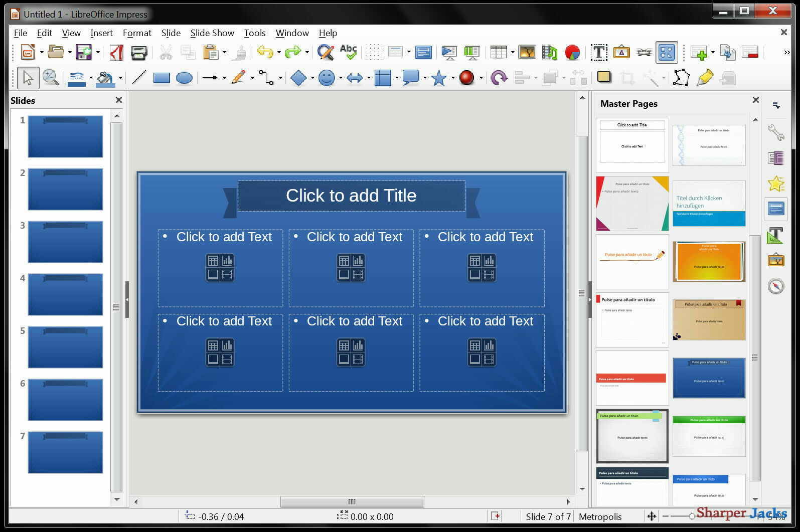Image resolution: width=800 pixels, height=532 pixels.
Task: Select the Zoom & Pan magnifier tool
Action: [51, 78]
